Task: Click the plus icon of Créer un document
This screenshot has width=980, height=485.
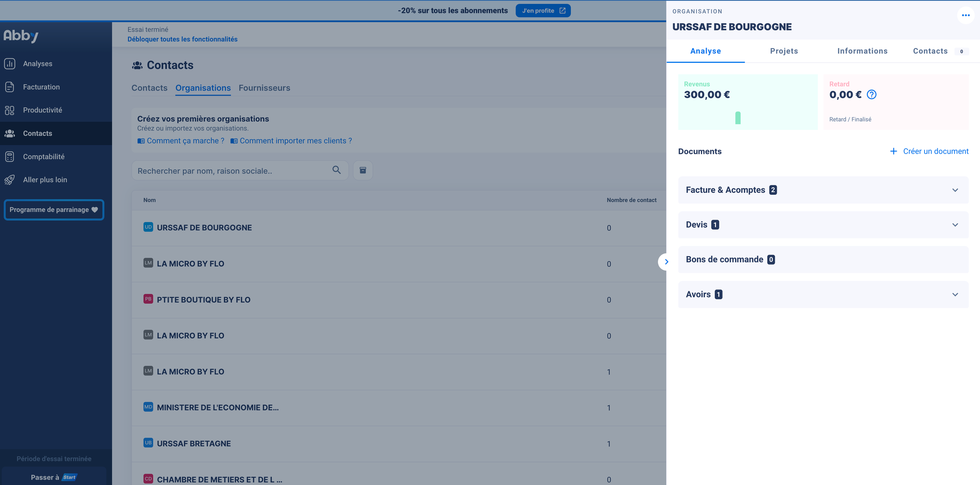Action: pos(894,152)
